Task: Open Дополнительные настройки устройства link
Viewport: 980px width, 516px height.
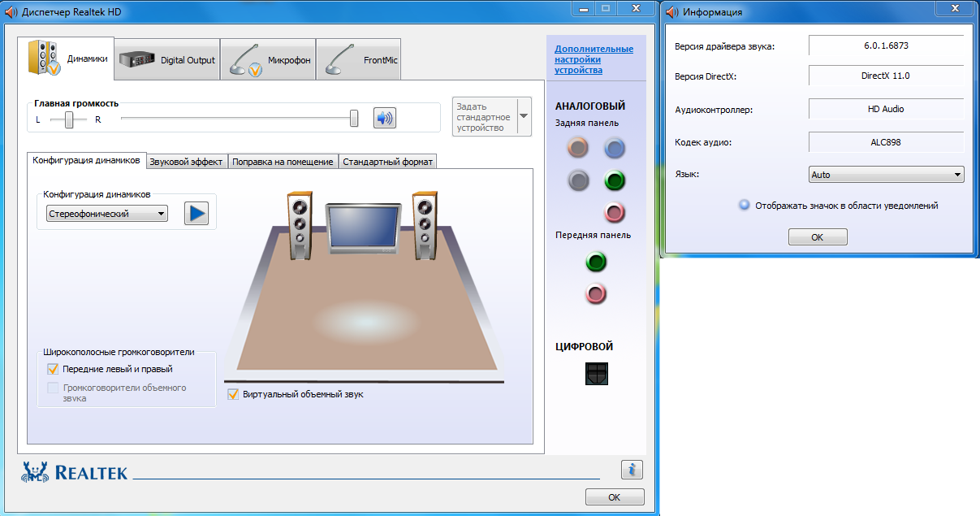Action: click(594, 59)
